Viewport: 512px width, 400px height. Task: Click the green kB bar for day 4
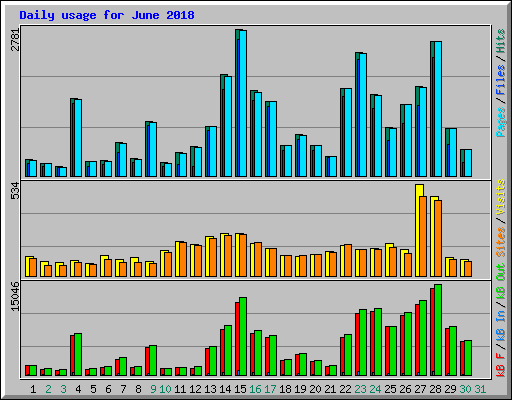point(78,354)
